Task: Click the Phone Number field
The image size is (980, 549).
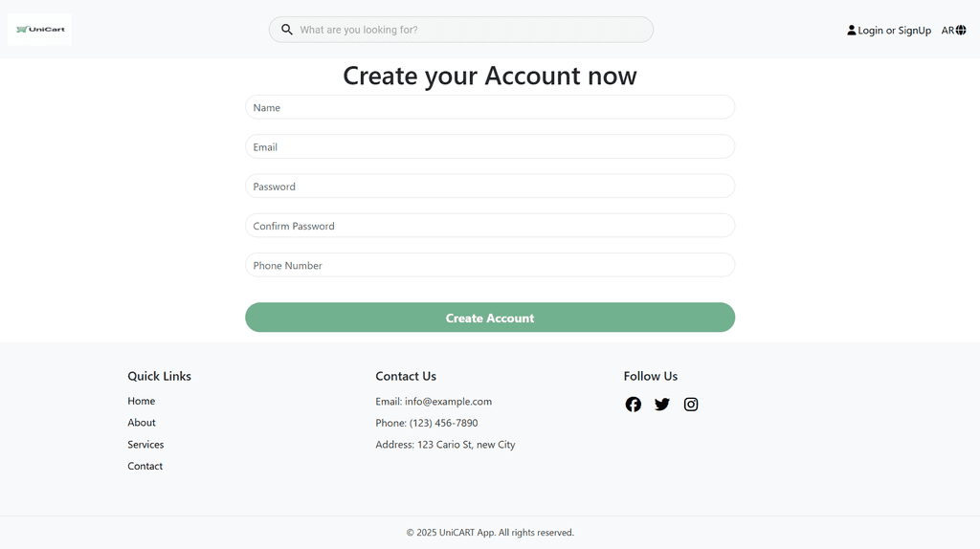Action: coord(490,266)
